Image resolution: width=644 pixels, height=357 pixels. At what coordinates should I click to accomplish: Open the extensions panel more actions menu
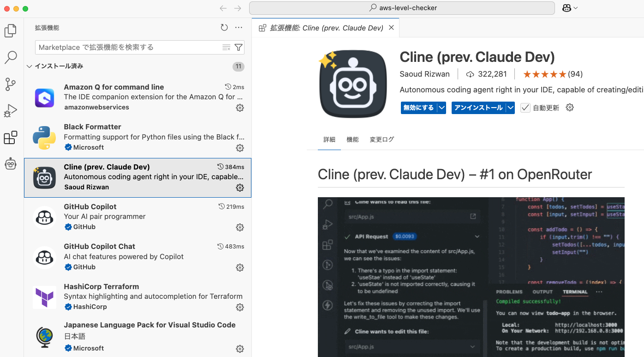[x=239, y=28]
